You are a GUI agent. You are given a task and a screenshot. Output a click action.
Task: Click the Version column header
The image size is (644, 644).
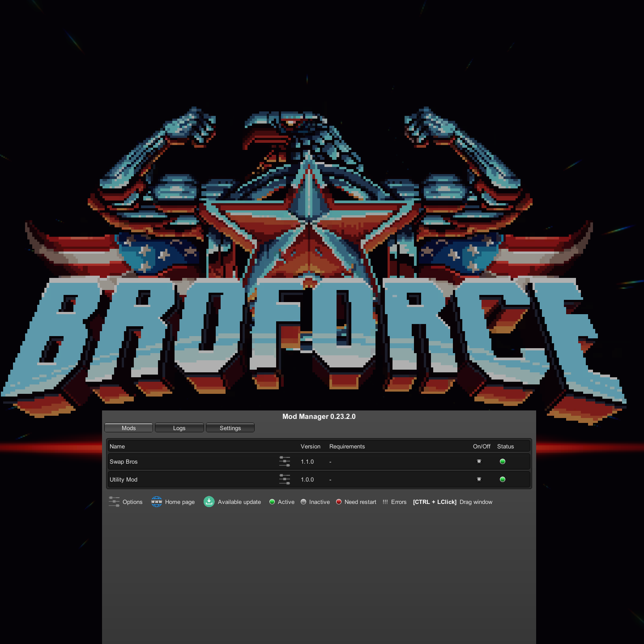[x=311, y=447]
